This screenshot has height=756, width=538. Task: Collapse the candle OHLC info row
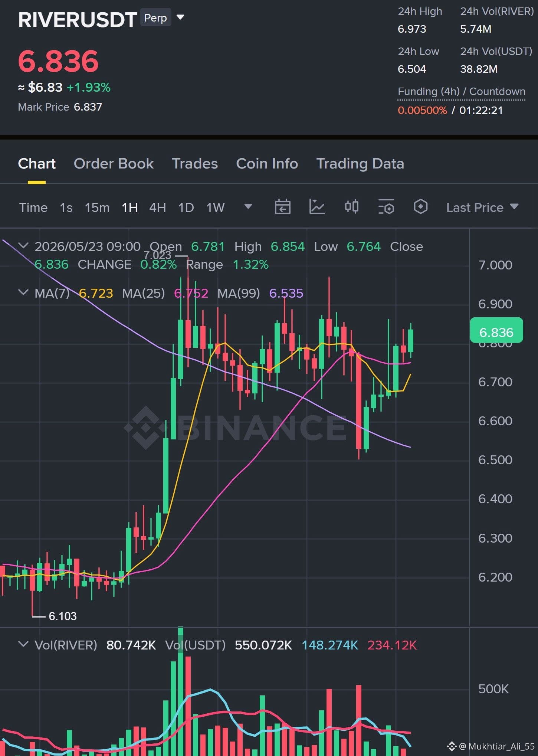tap(23, 246)
